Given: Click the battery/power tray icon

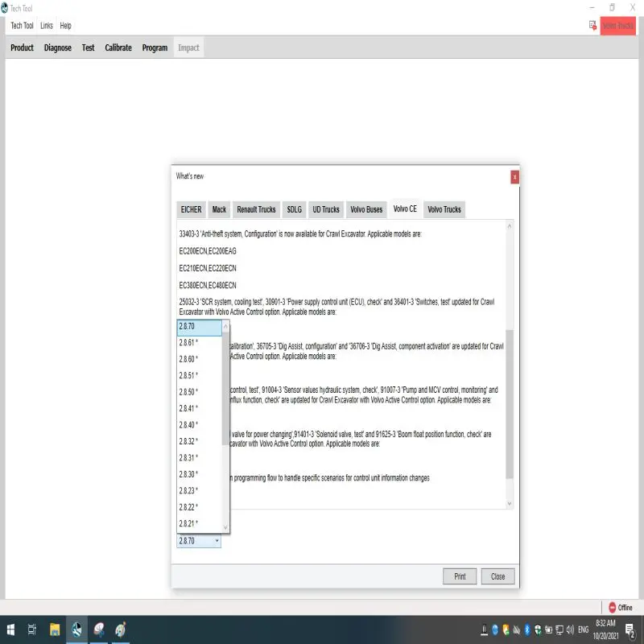Looking at the screenshot, I should point(549,630).
